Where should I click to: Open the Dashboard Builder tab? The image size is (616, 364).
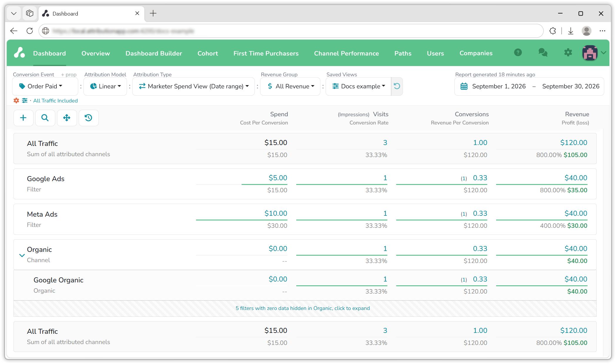click(x=154, y=53)
